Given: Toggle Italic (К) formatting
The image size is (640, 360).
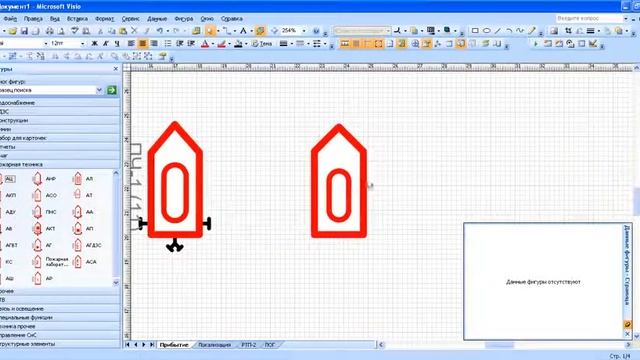Looking at the screenshot, I should (x=106, y=44).
